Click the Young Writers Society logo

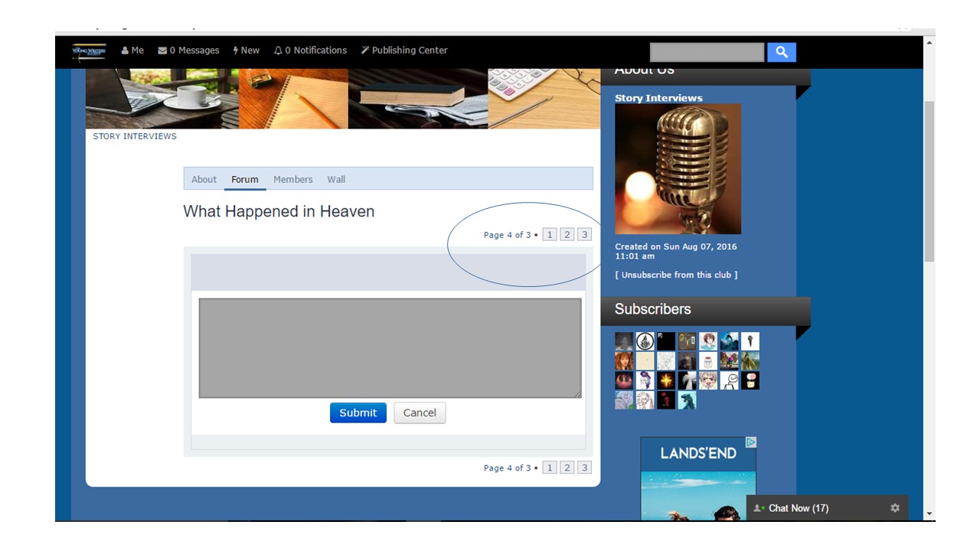click(89, 51)
